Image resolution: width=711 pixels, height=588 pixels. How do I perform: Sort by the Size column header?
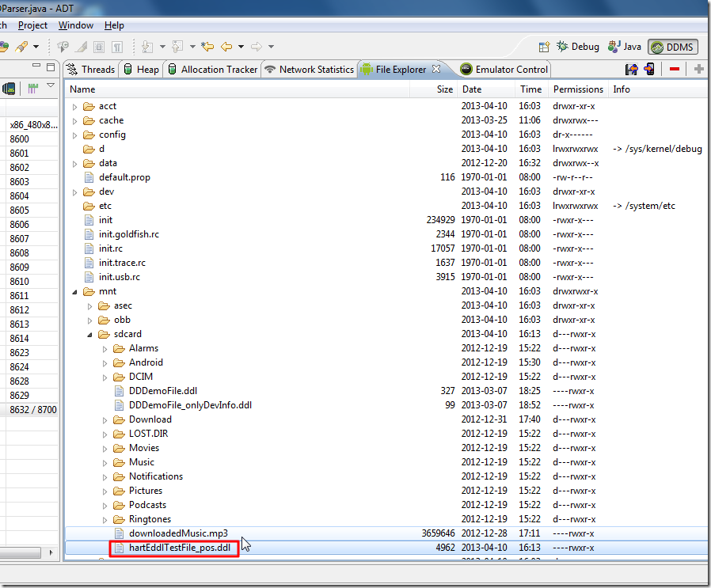click(x=434, y=89)
